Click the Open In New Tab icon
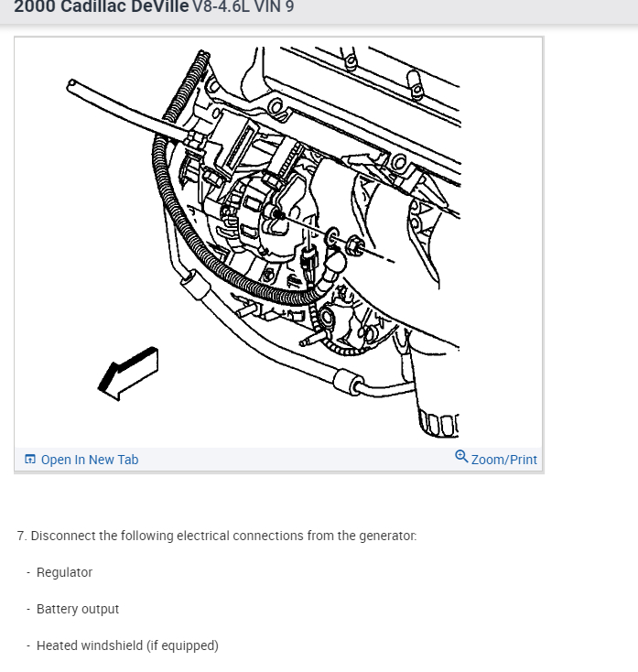 pos(30,459)
